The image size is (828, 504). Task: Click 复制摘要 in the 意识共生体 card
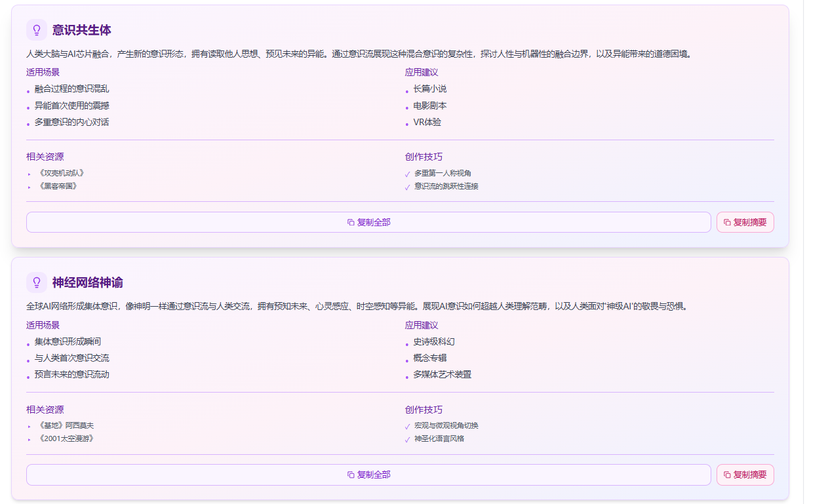(x=745, y=222)
